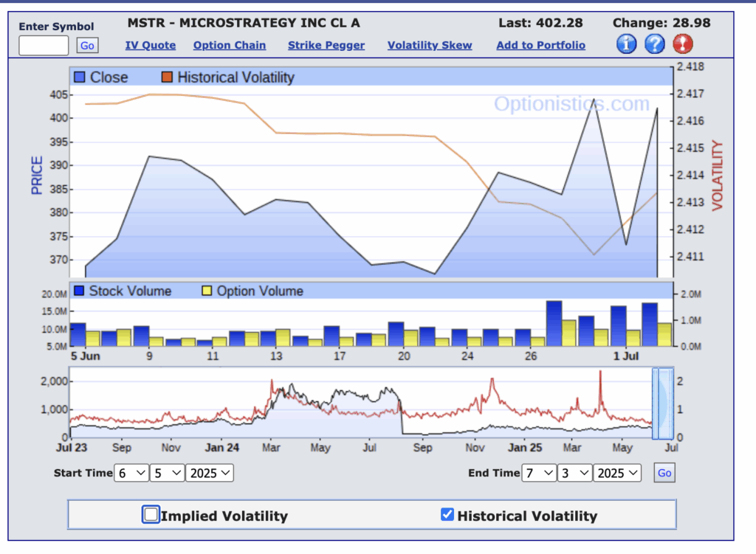Click the 'Implied Volatility' label text
Screen dimensions: 756x554
pos(224,516)
